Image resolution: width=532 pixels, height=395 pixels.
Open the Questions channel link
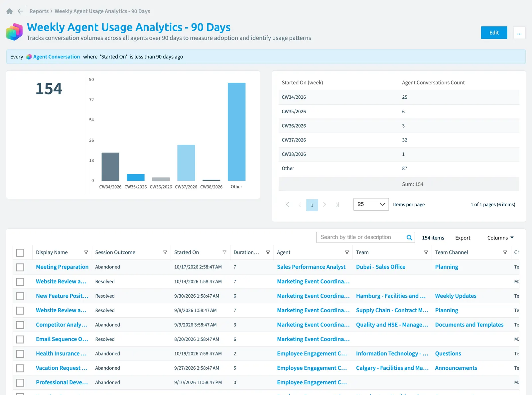click(x=448, y=353)
